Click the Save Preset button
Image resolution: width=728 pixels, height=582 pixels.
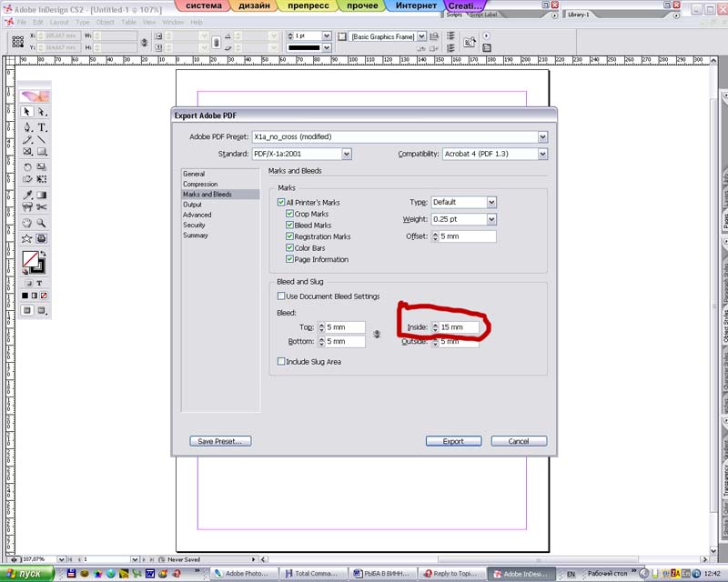pyautogui.click(x=220, y=441)
